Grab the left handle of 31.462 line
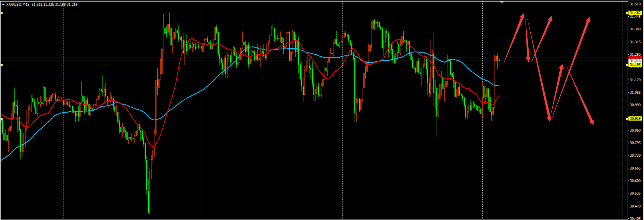 coord(2,13)
